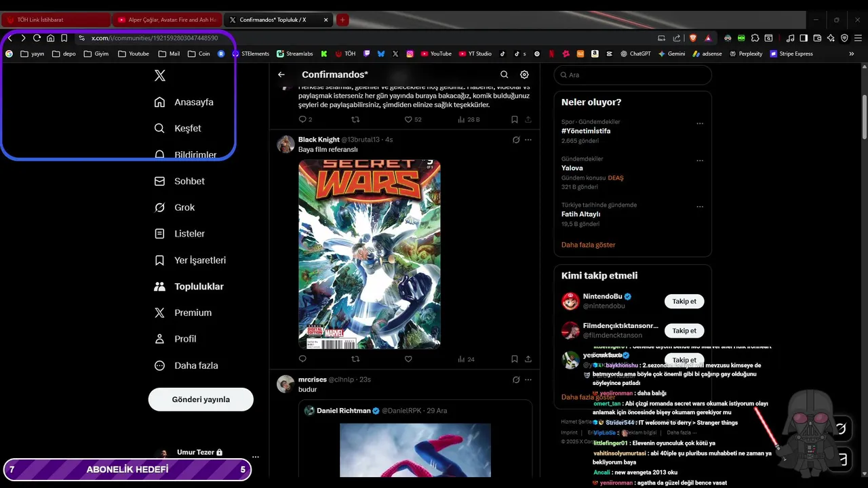Reply to Black Knight's Secret Wars post
This screenshot has height=488, width=868.
point(302,359)
